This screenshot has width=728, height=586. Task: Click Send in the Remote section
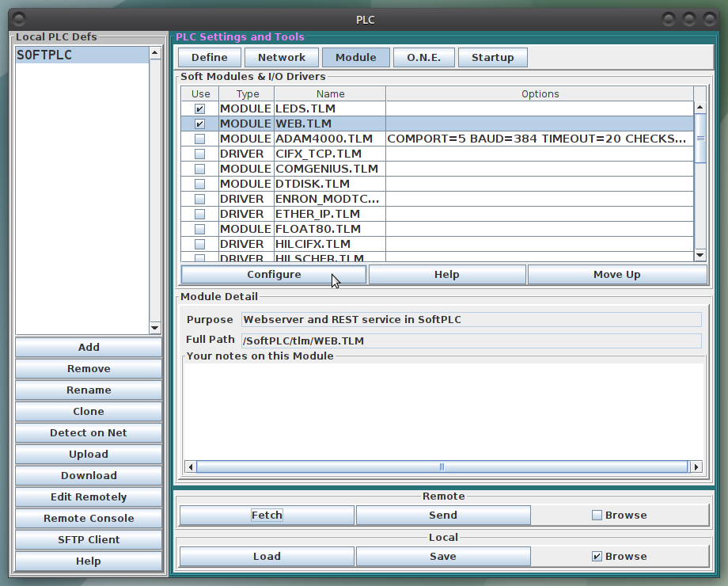tap(443, 516)
